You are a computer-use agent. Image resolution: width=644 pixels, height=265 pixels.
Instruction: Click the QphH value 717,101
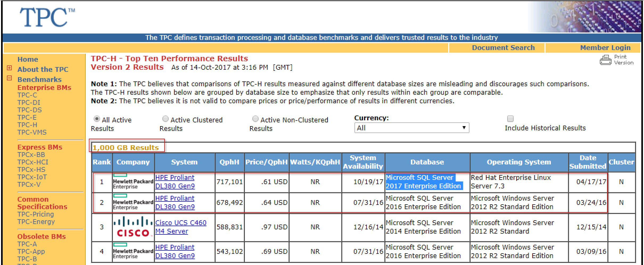coord(230,182)
